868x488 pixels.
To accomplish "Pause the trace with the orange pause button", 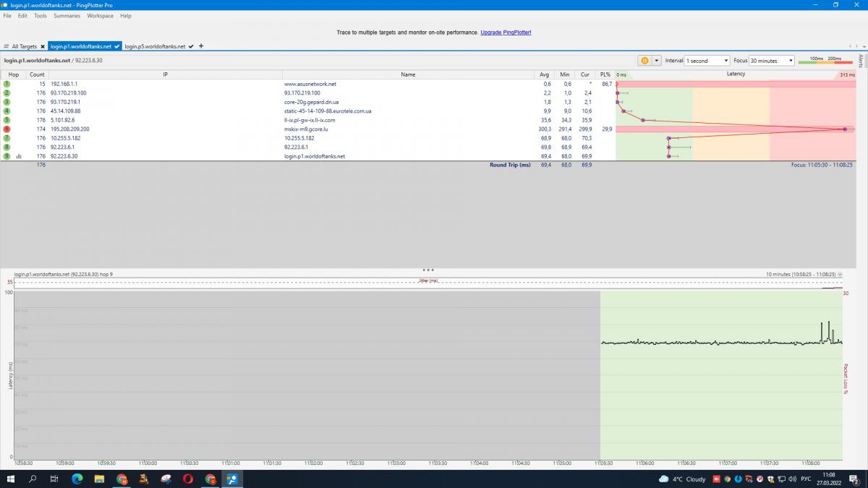I will coord(644,61).
